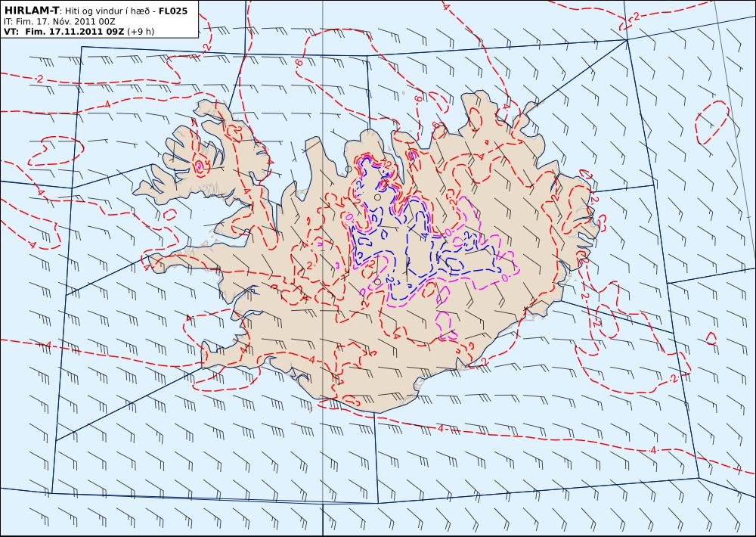
Task: Click the (+9 h) forecast offset text
Action: [x=141, y=32]
